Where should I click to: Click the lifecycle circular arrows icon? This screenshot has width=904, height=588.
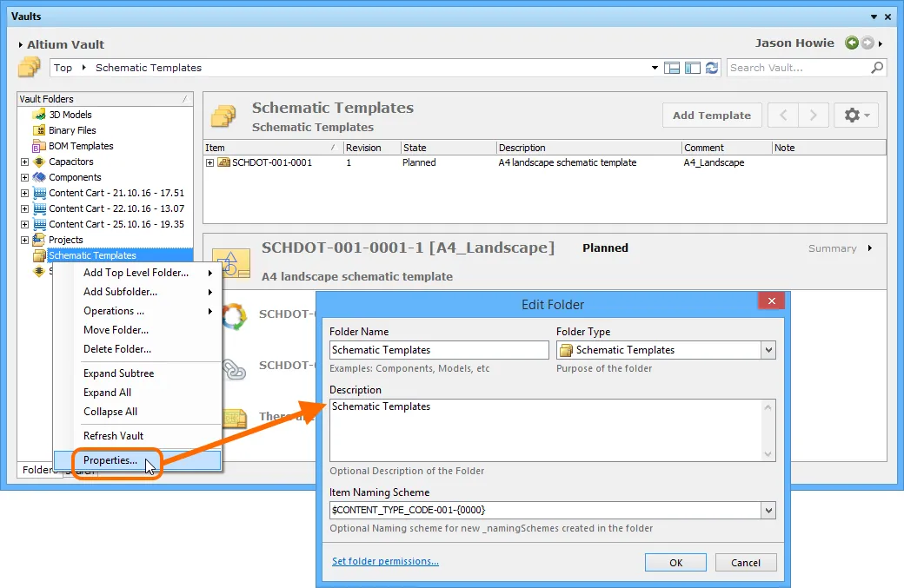[235, 317]
